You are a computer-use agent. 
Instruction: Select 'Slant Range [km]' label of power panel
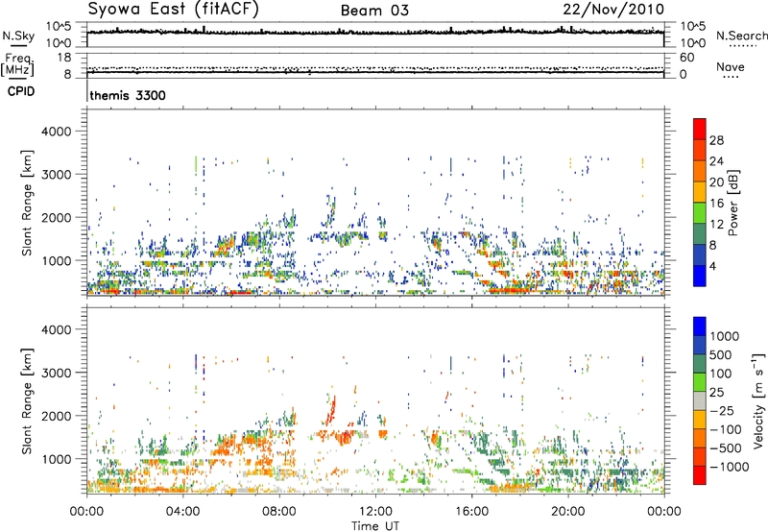tap(27, 203)
